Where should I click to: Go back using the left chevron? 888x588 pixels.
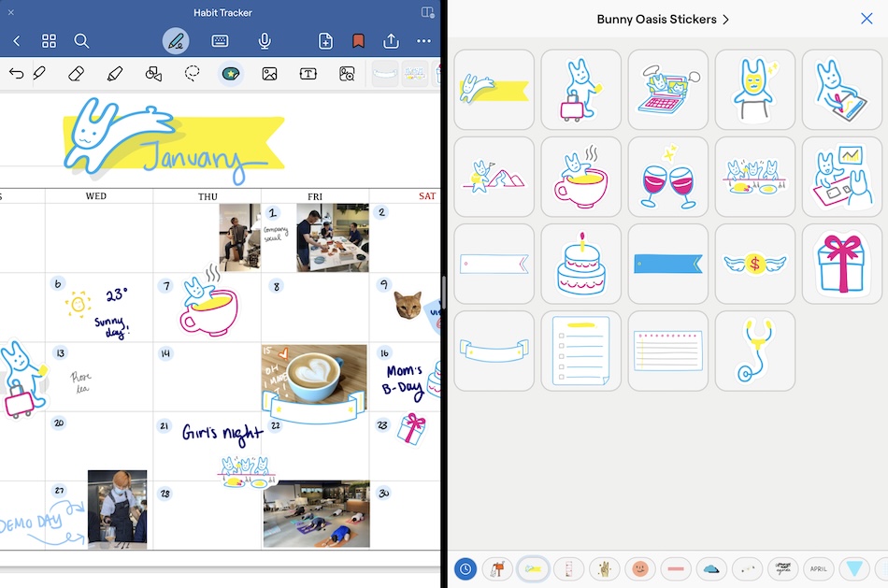coord(17,41)
